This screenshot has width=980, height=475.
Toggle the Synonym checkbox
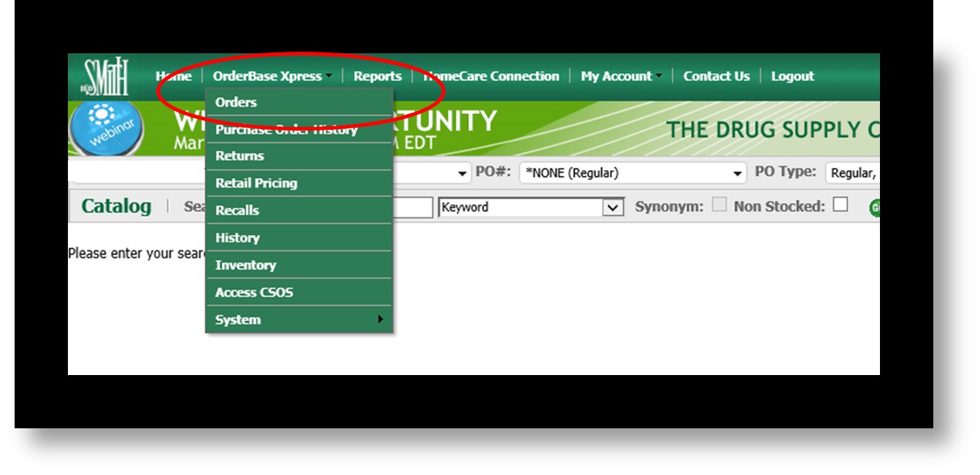(719, 206)
